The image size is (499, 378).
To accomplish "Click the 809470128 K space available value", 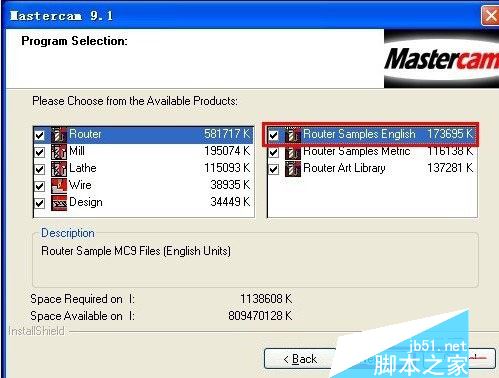I will point(260,316).
